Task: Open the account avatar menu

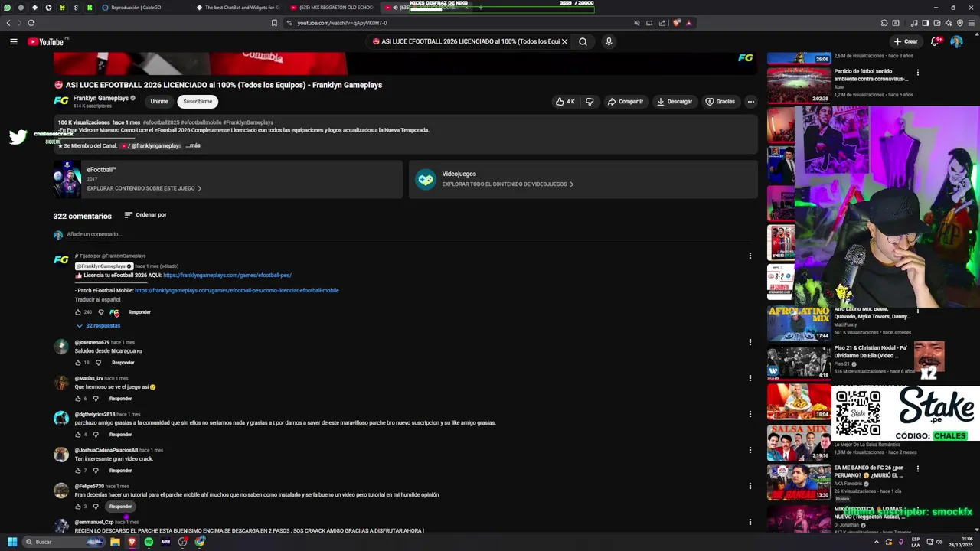Action: [x=956, y=41]
